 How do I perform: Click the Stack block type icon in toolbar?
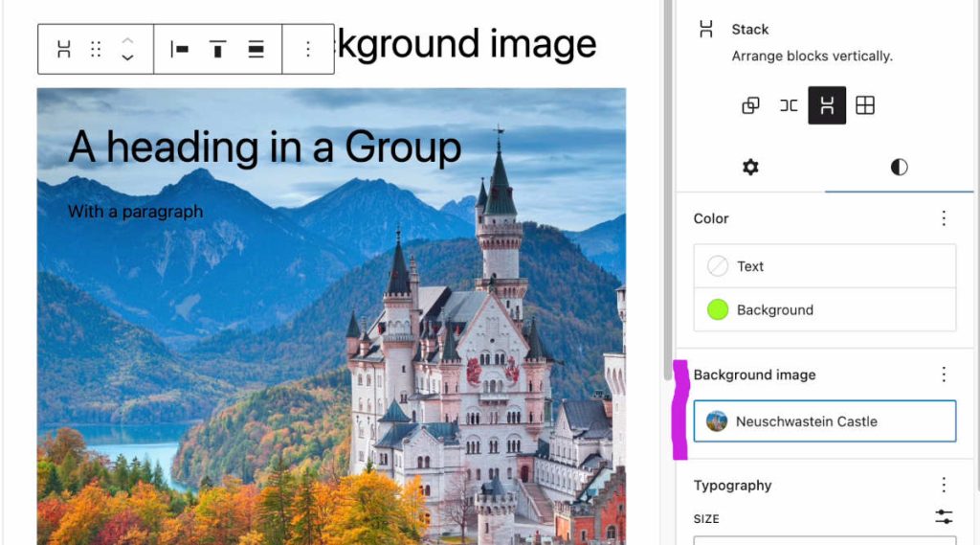click(x=64, y=49)
